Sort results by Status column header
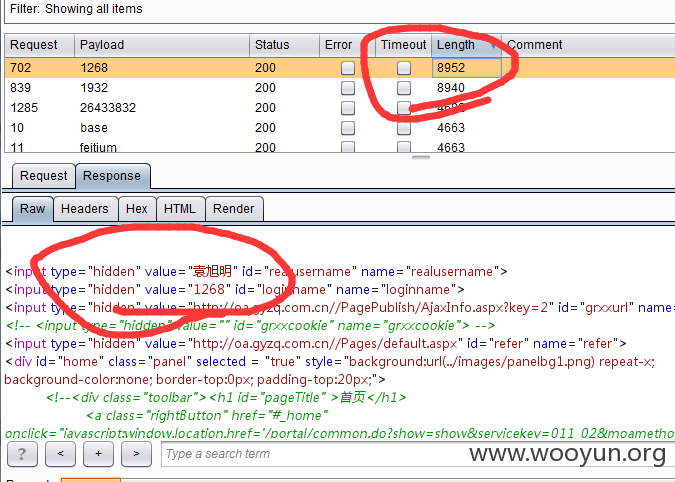The width and height of the screenshot is (675, 482). point(285,45)
